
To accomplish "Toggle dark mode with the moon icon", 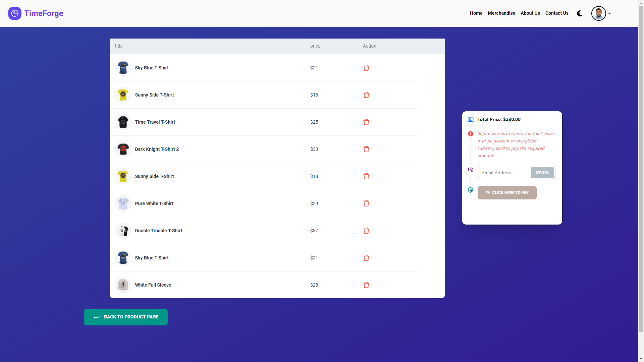I will (580, 13).
